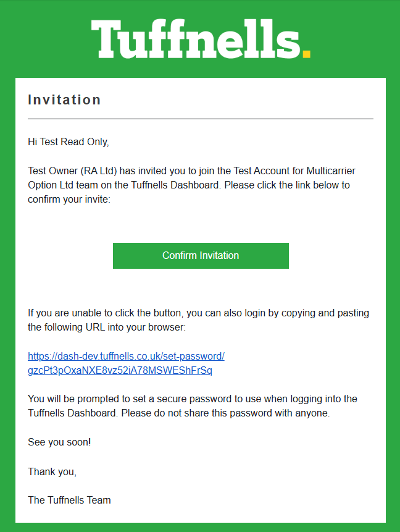Screen dimensions: 400x532
Task: Click the green header banner background
Action: point(43,37)
